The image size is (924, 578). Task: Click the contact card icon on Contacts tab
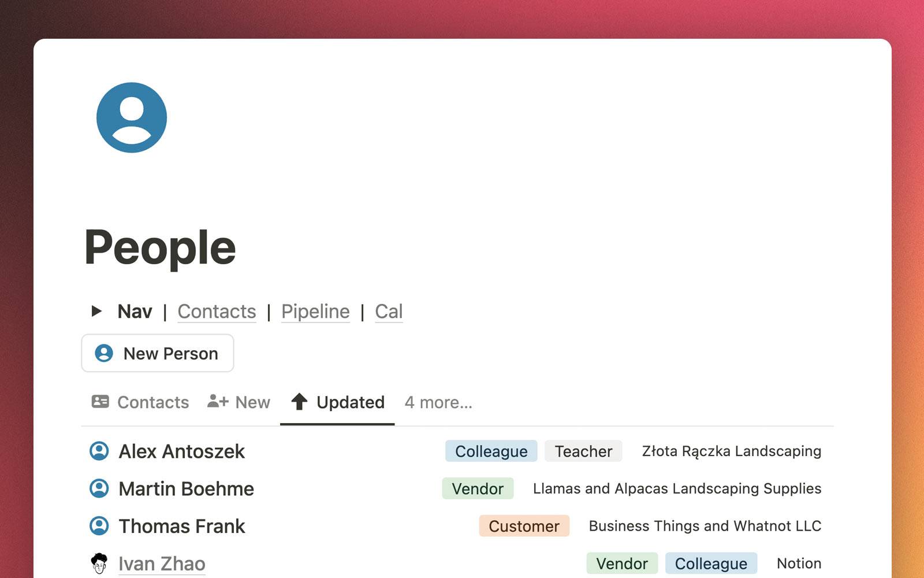[x=100, y=401]
